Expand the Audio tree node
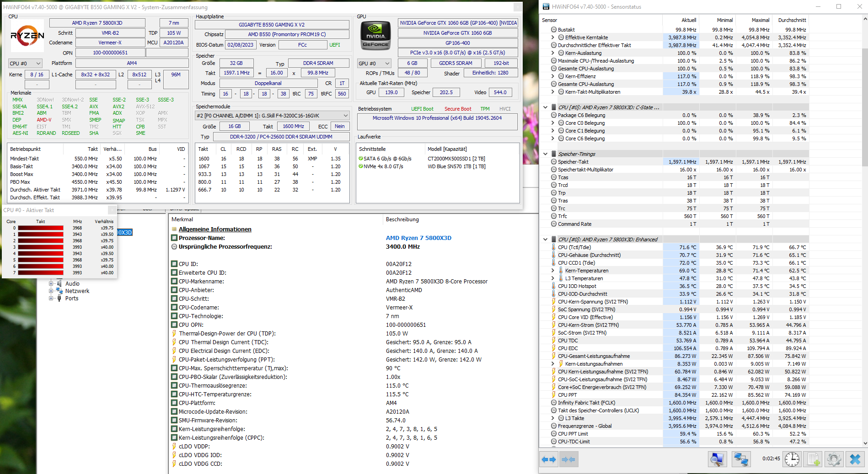Viewport: 868px width, 474px height. 51,284
